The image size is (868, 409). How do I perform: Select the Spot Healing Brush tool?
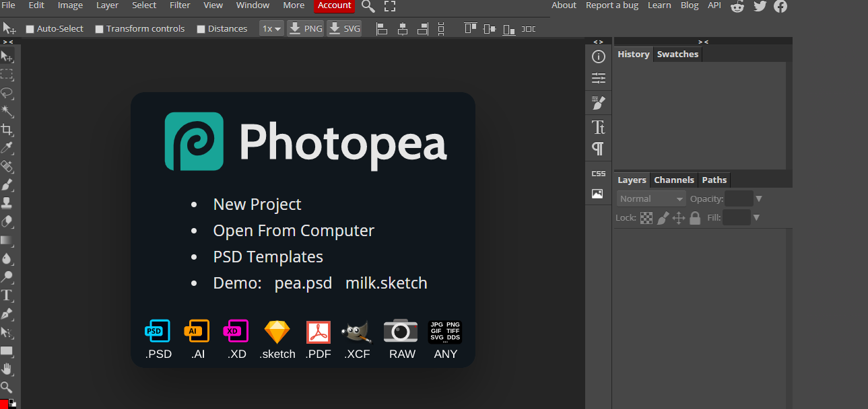[7, 166]
